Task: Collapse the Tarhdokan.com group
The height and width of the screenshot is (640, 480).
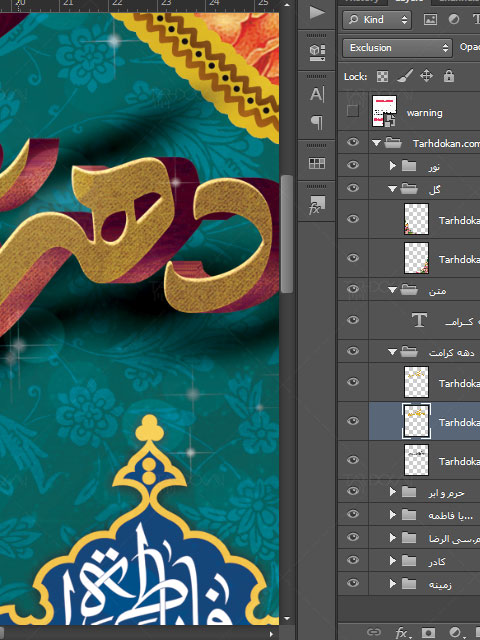Action: coord(376,143)
